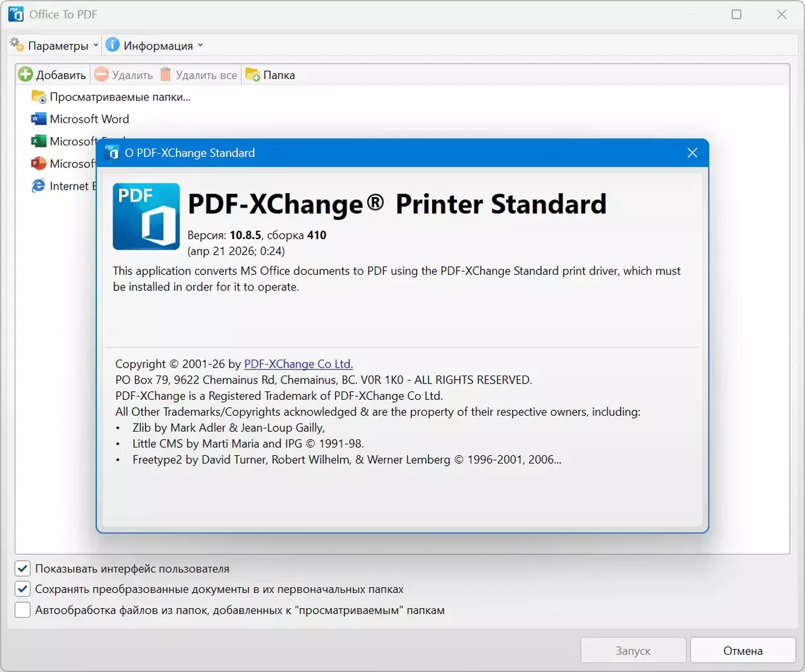The height and width of the screenshot is (672, 805).
Task: Click the large PDF Office logo
Action: [x=146, y=216]
